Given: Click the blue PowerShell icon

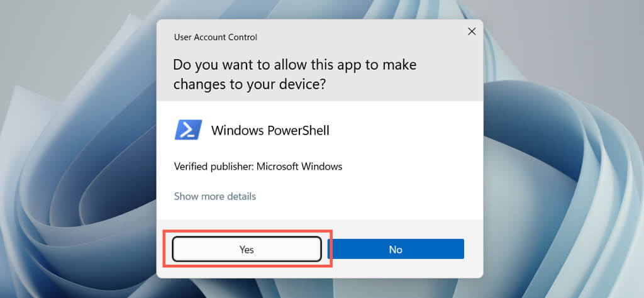Looking at the screenshot, I should [187, 130].
